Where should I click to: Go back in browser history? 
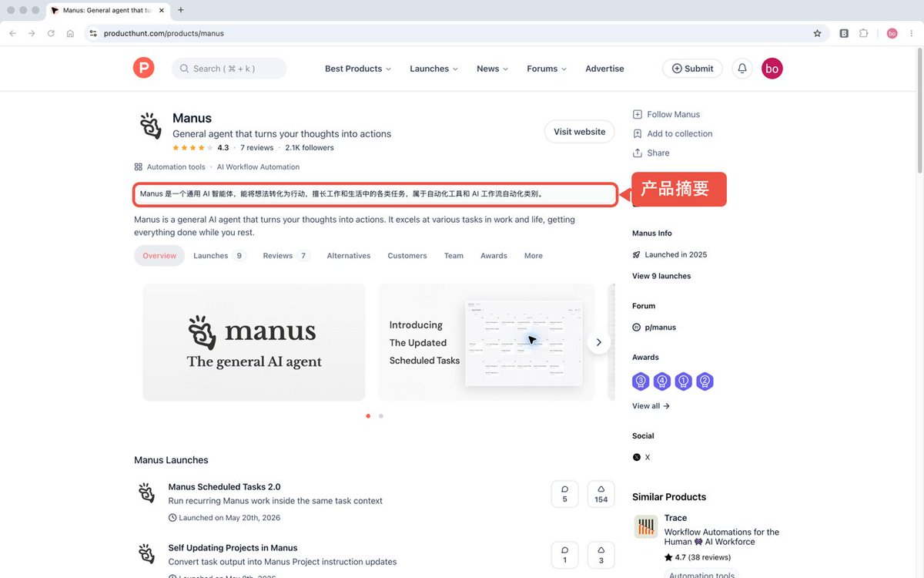12,33
